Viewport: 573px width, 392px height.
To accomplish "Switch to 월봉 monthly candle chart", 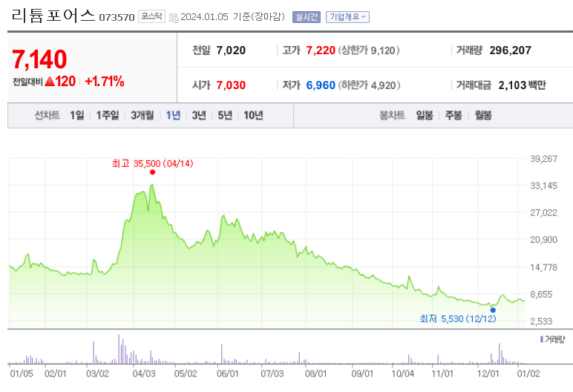I will (x=483, y=116).
